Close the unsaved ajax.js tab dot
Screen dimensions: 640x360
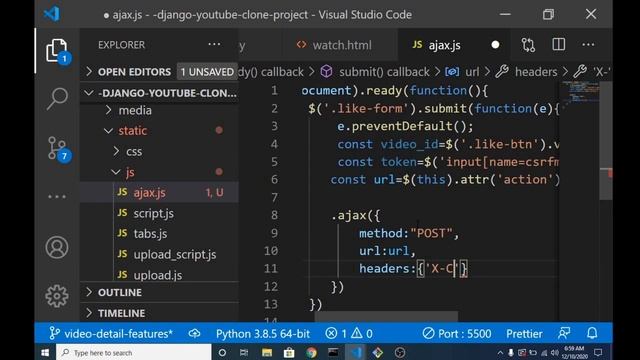(x=495, y=44)
